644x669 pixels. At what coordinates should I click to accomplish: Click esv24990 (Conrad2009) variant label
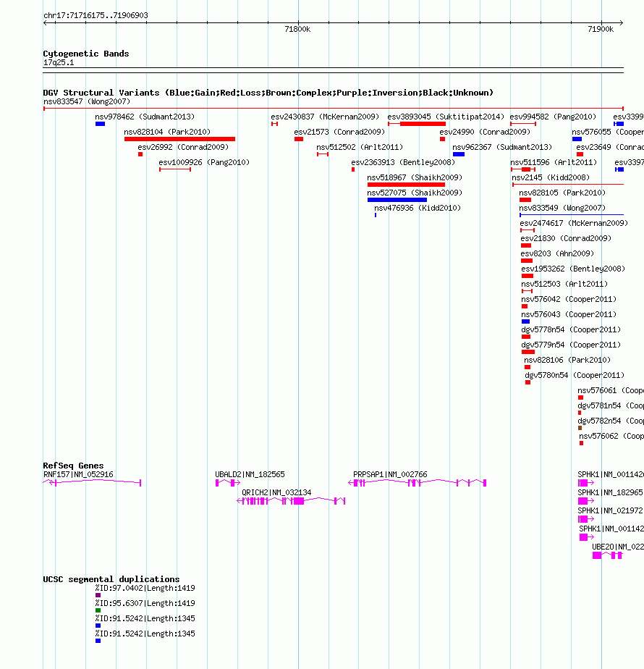(x=485, y=132)
